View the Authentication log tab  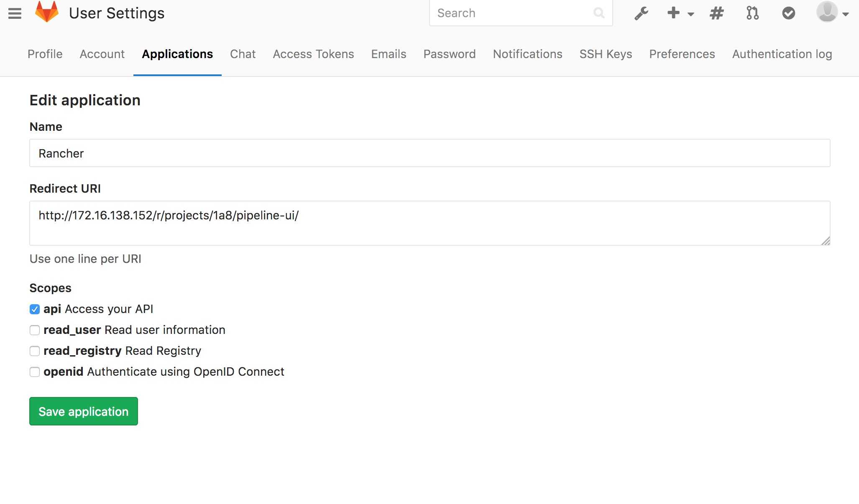(x=782, y=54)
